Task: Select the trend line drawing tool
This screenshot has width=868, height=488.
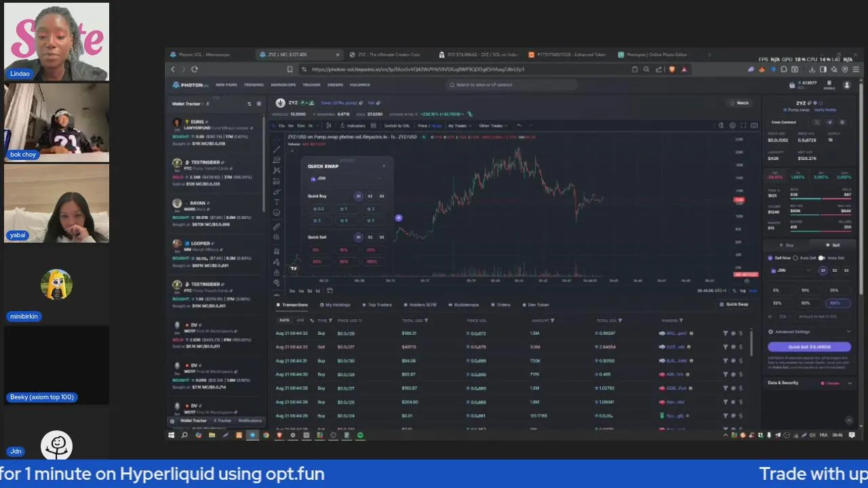Action: pyautogui.click(x=277, y=150)
